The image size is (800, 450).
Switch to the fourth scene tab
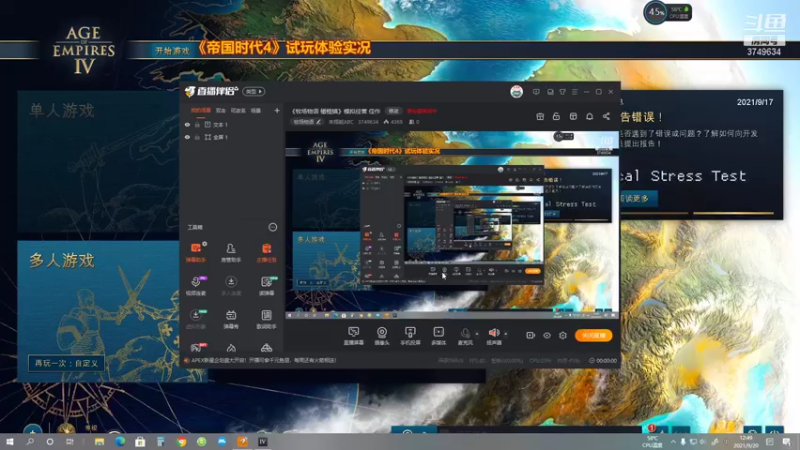pos(256,110)
